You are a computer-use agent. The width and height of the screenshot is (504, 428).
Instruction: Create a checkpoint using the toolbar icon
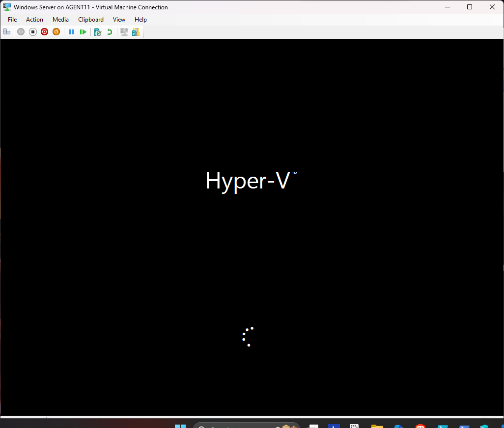pos(98,32)
